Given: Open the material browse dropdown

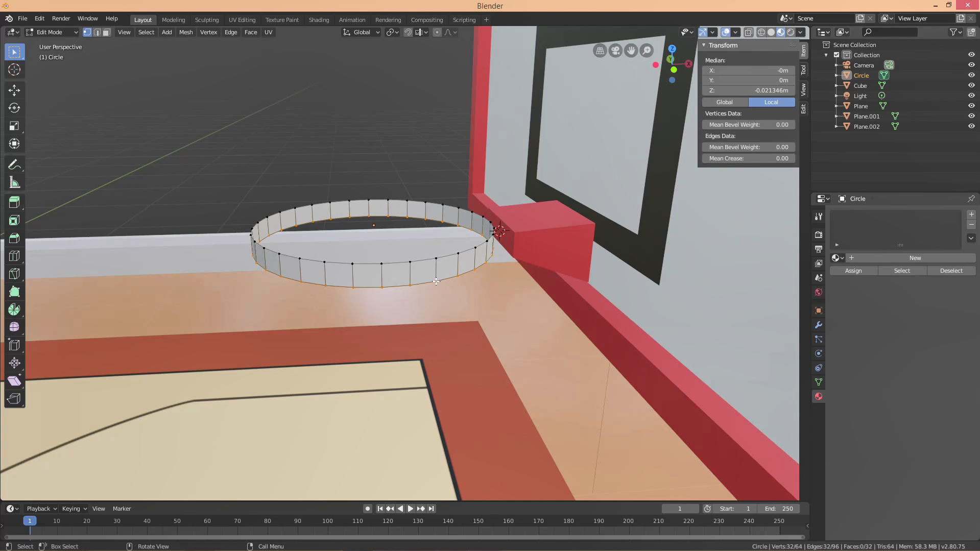Looking at the screenshot, I should coord(838,258).
